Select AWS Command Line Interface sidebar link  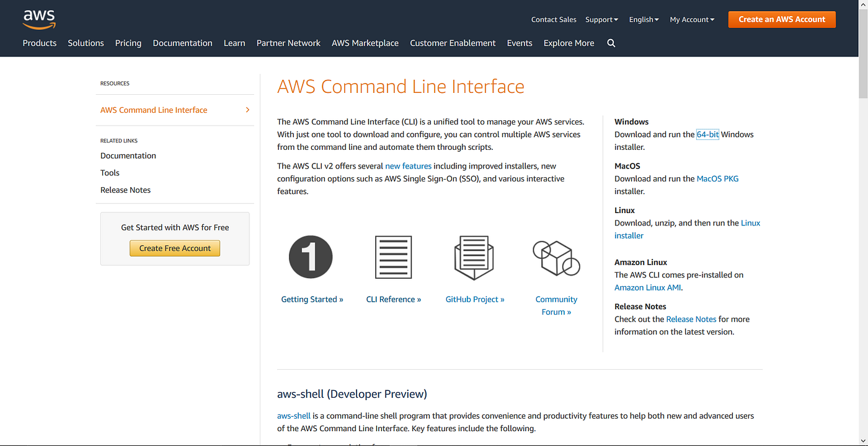click(154, 110)
